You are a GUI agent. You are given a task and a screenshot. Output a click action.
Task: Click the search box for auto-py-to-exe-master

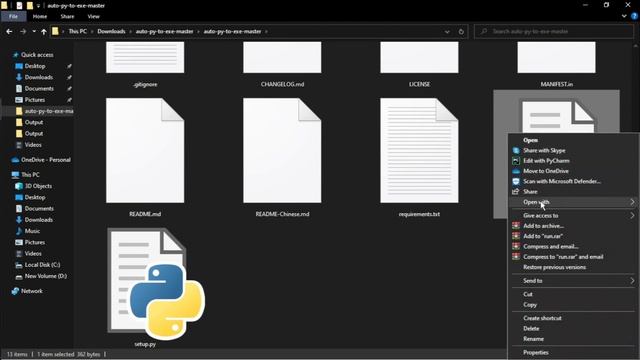click(x=554, y=31)
